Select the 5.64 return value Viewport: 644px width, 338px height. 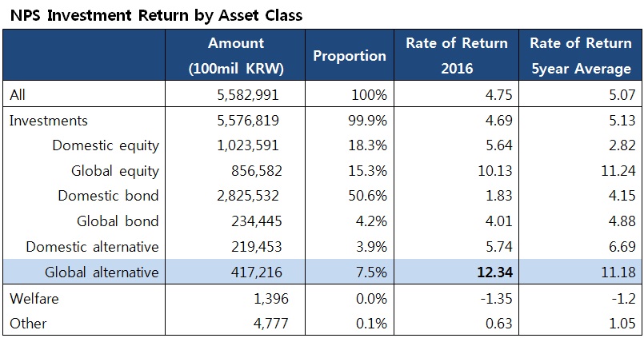498,145
